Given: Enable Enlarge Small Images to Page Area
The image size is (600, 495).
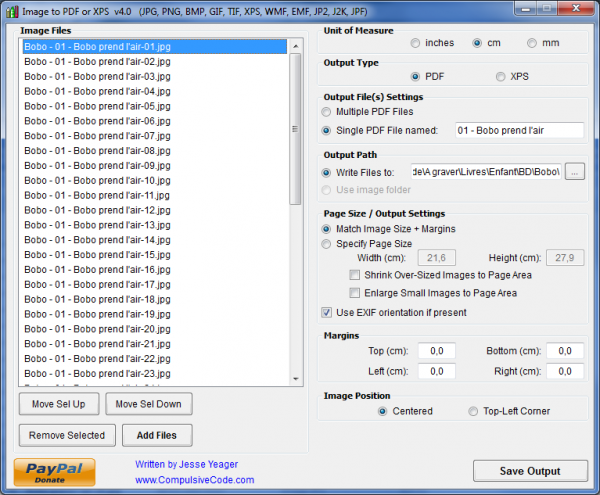Looking at the screenshot, I should pos(355,293).
